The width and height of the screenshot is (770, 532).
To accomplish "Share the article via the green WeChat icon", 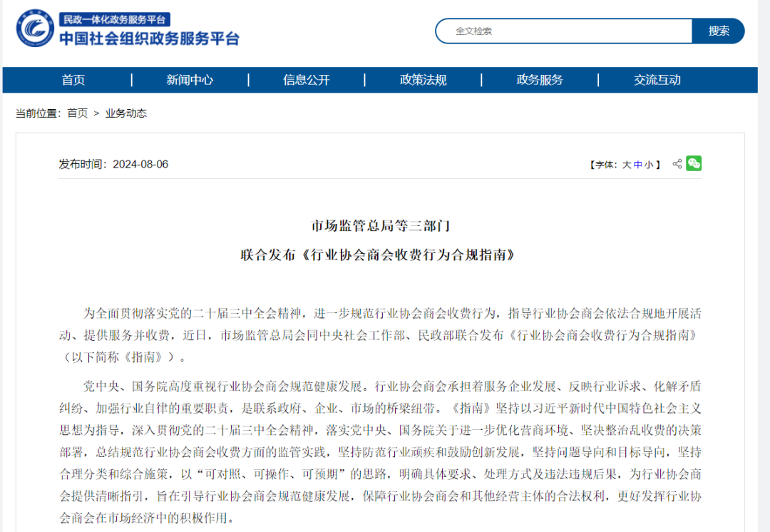I will pos(694,163).
